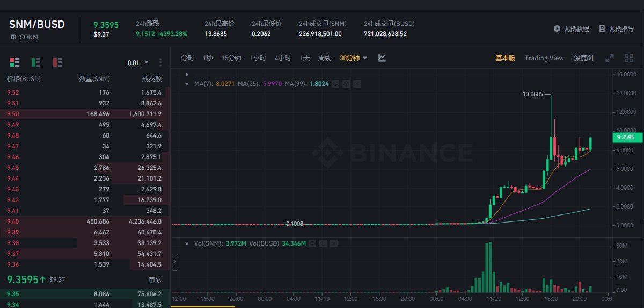The height and width of the screenshot is (308, 644).
Task: Toggle MA indicator visibility eye
Action: pos(335,84)
